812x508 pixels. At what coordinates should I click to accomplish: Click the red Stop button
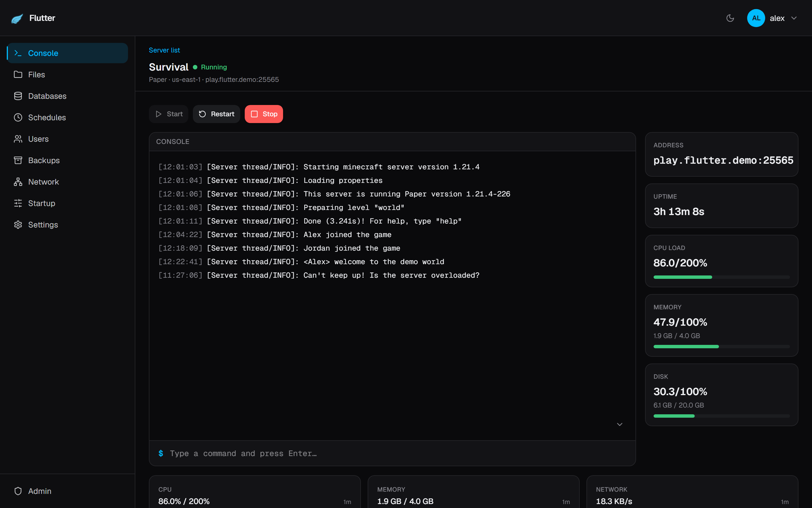(x=264, y=114)
